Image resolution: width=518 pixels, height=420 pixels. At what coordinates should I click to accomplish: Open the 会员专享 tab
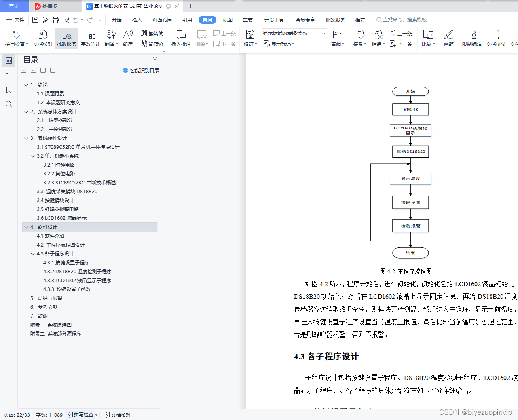pos(305,20)
